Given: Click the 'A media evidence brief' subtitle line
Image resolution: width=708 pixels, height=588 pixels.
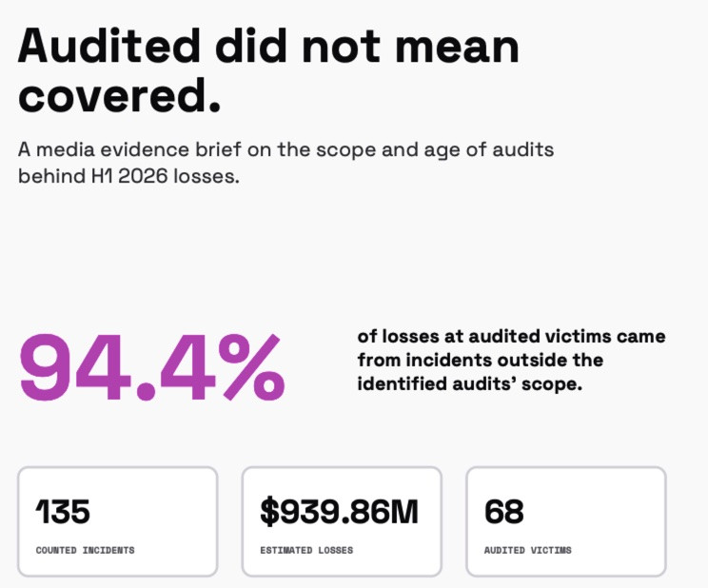Looking at the screenshot, I should click(x=285, y=150).
